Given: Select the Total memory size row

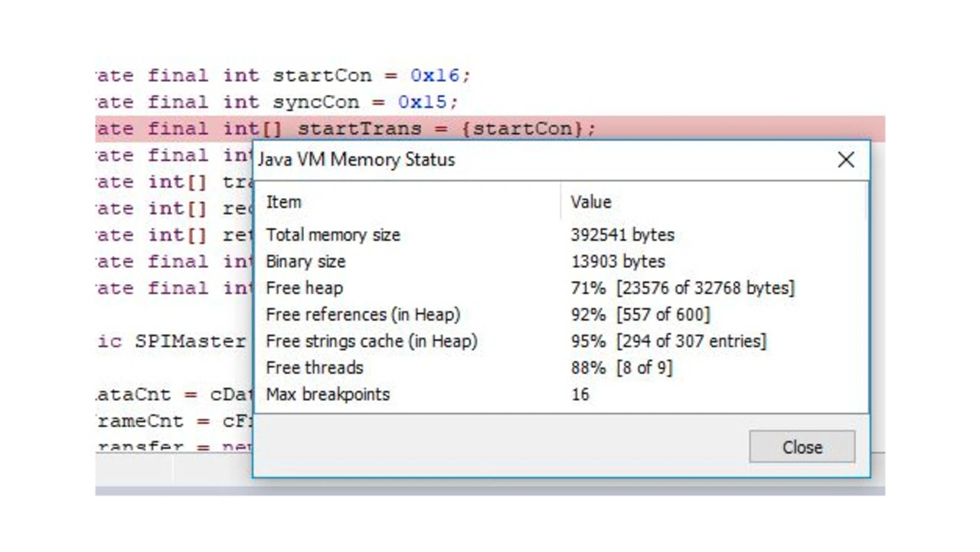Looking at the screenshot, I should pos(332,235).
